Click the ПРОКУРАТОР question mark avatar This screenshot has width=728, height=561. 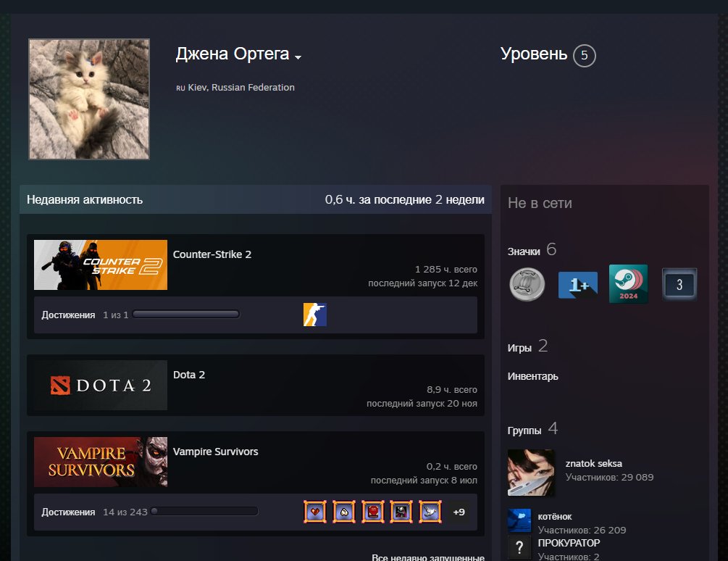[x=519, y=548]
